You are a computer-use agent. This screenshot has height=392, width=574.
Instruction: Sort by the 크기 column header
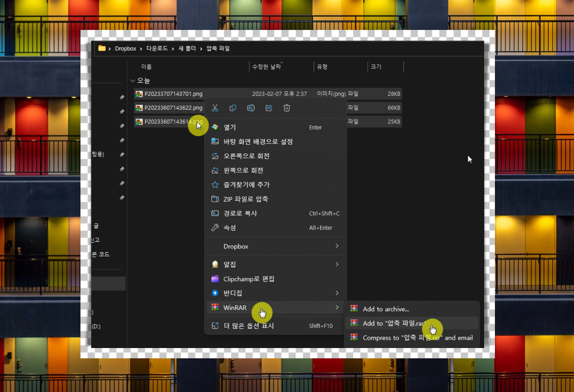click(x=376, y=67)
